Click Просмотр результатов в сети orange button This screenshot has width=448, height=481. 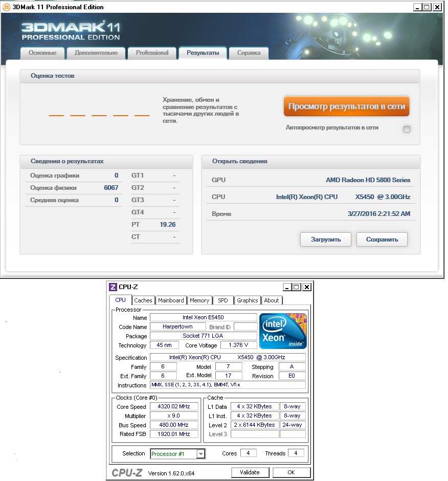347,106
